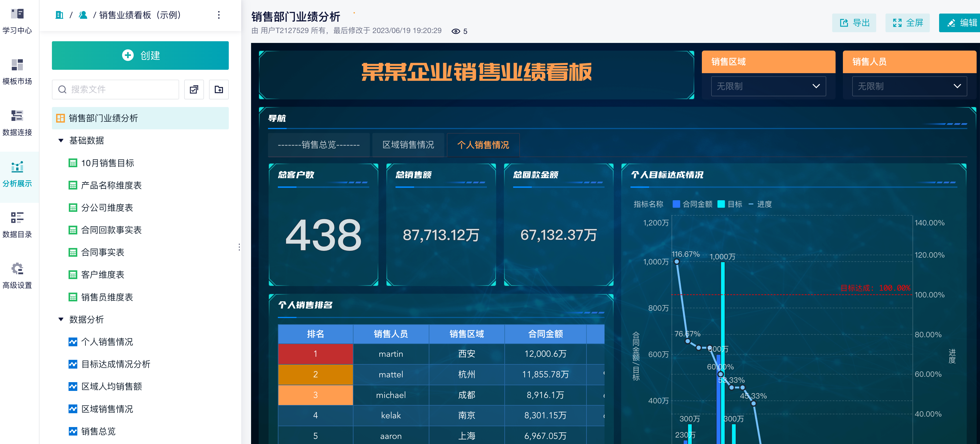Open 模板市场 in the left sidebar
The width and height of the screenshot is (980, 444).
[17, 65]
